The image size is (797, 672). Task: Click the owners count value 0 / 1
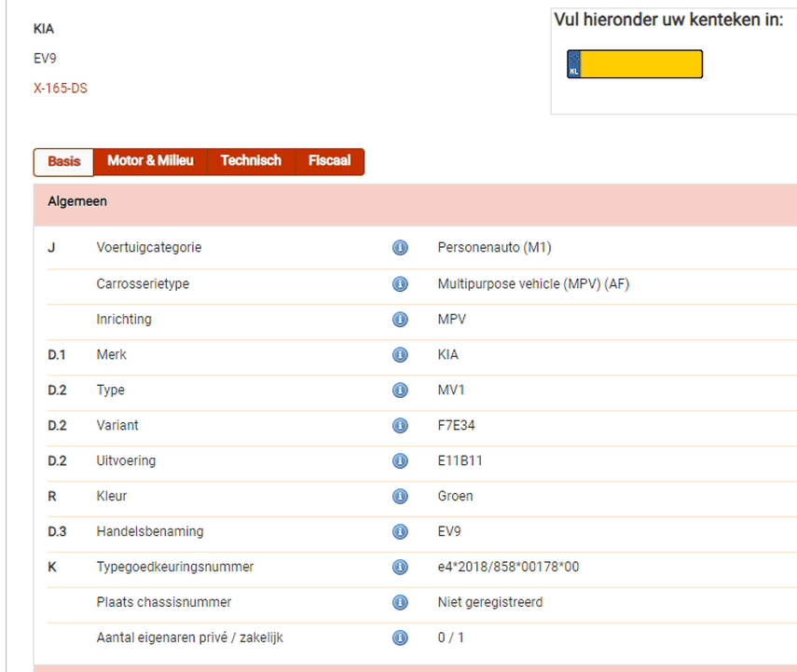[x=451, y=638]
